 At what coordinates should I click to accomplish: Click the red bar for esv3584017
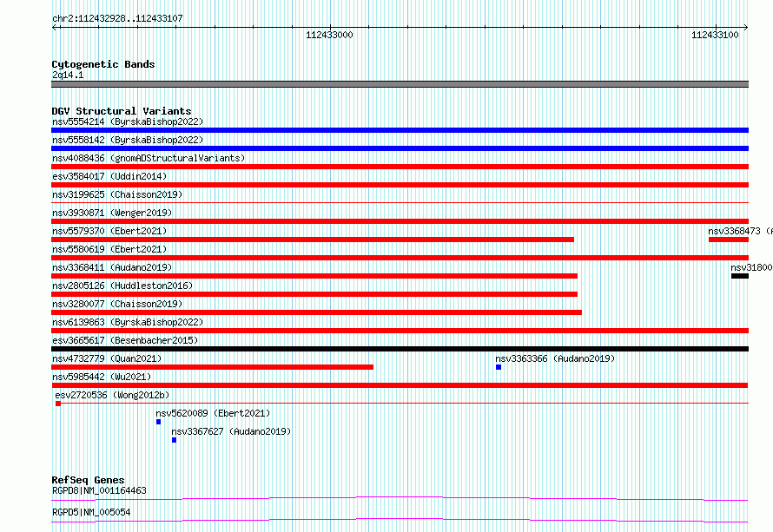(x=400, y=185)
